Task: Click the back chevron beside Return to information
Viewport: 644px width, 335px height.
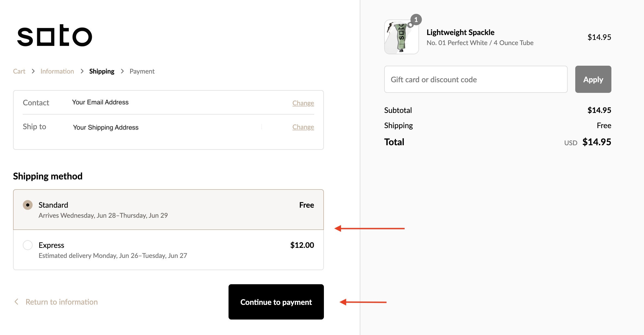Action: (17, 302)
